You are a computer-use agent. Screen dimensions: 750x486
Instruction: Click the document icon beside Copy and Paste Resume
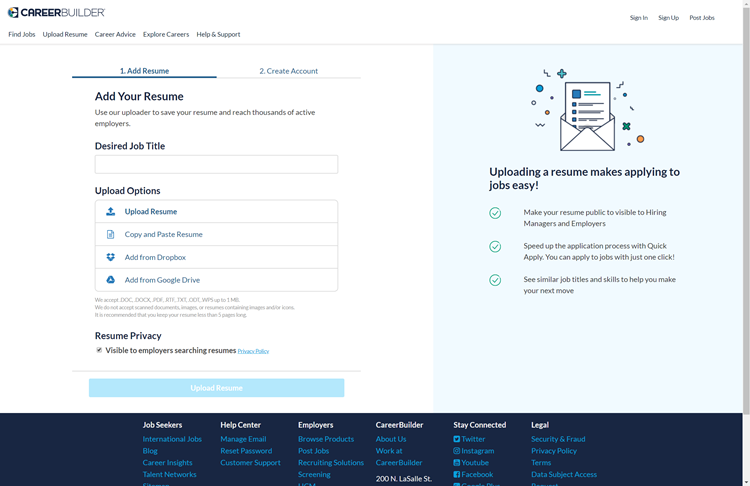(110, 234)
